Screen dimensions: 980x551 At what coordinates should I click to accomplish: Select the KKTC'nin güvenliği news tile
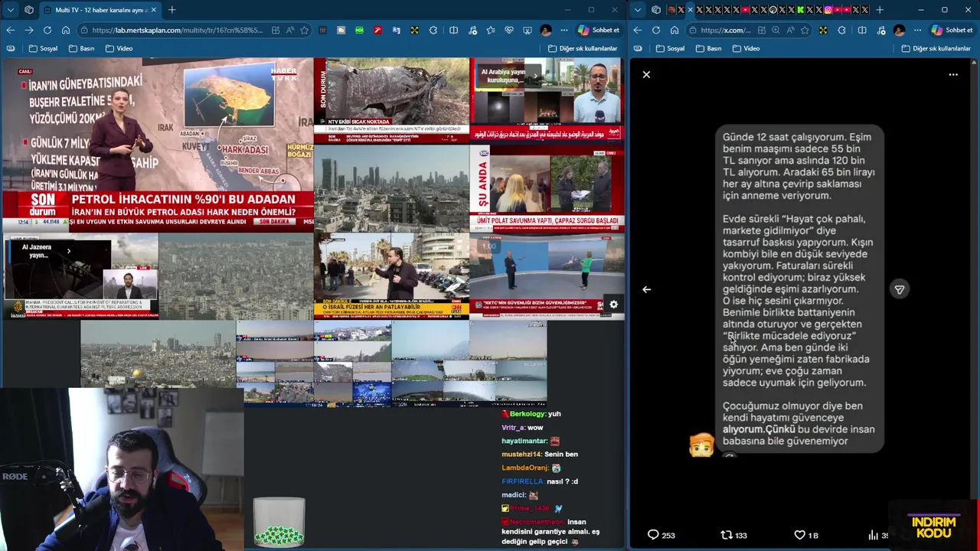[x=547, y=276]
